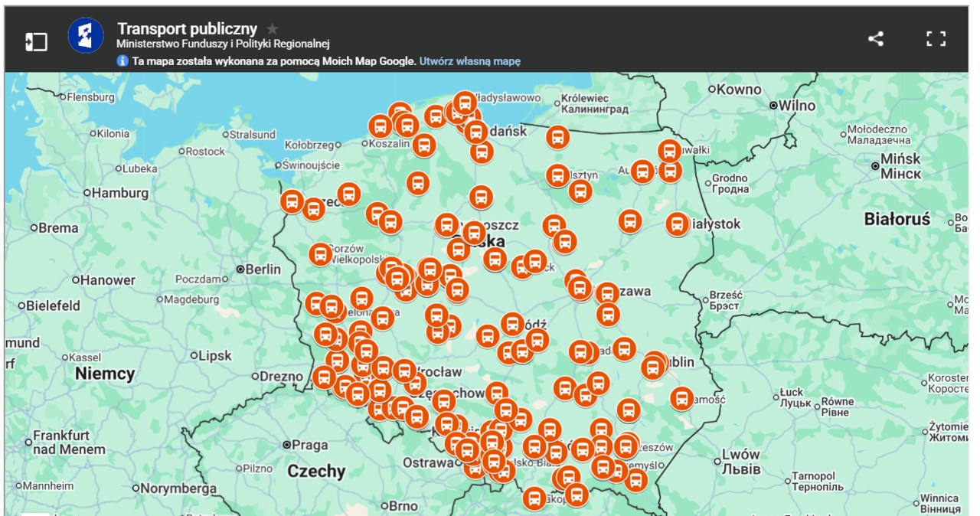The height and width of the screenshot is (516, 980).
Task: Click the Niemcy country label
Action: point(105,374)
